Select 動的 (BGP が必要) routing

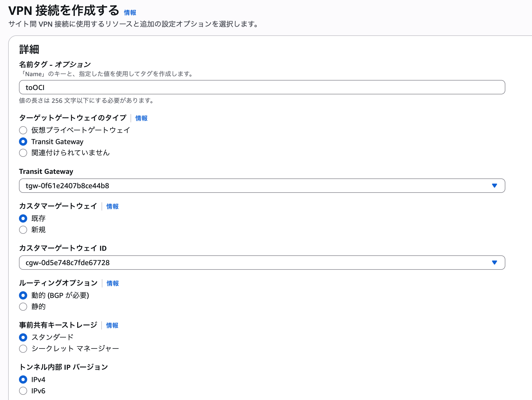23,295
